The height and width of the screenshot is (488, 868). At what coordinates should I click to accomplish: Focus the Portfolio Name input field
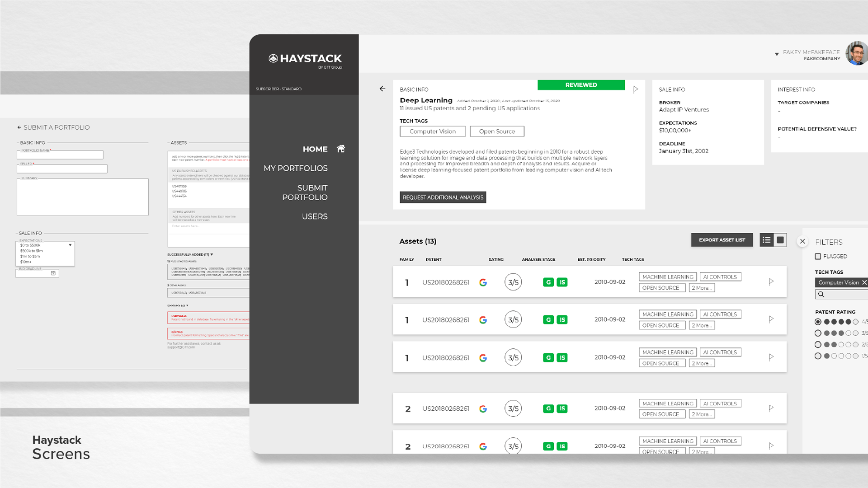tap(60, 155)
